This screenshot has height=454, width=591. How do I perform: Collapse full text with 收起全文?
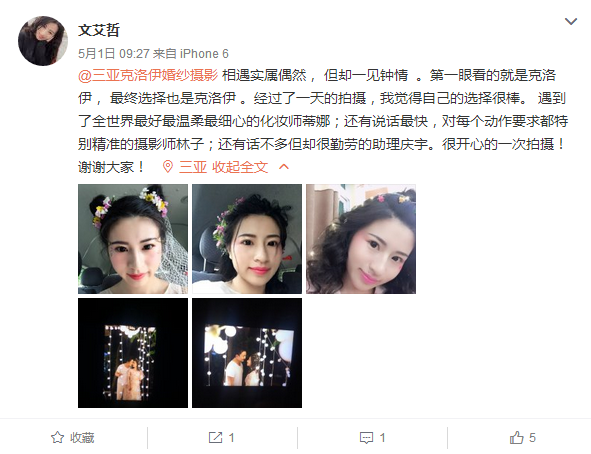pyautogui.click(x=240, y=167)
